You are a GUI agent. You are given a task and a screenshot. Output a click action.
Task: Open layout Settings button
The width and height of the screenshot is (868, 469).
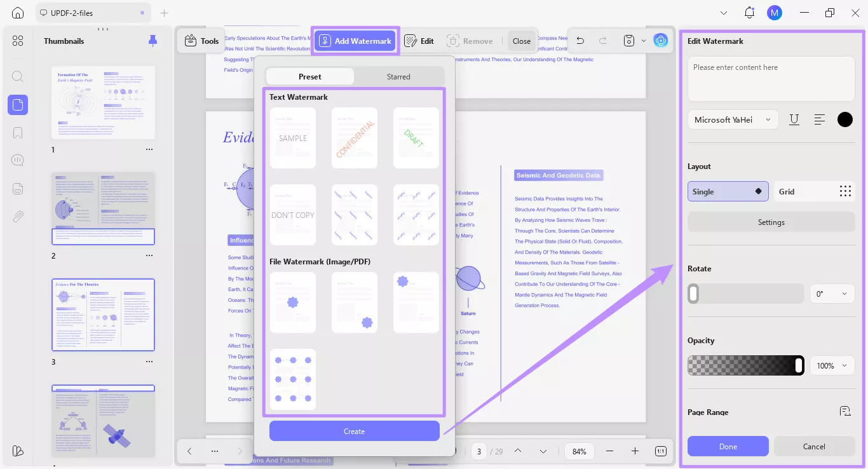[x=771, y=222]
